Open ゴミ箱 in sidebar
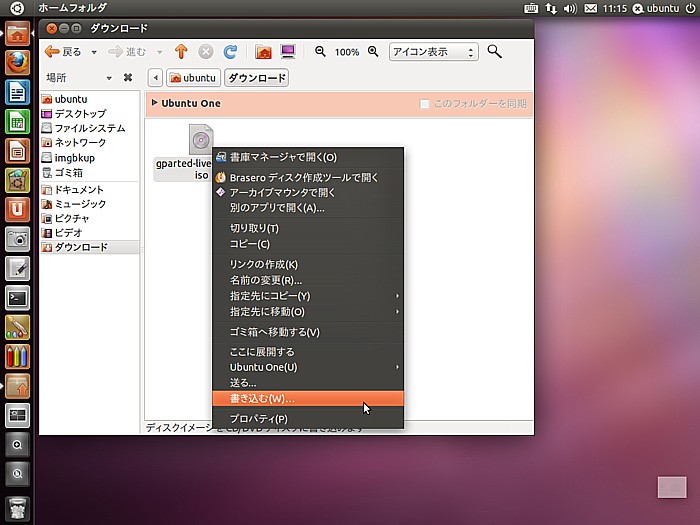 [x=90, y=172]
